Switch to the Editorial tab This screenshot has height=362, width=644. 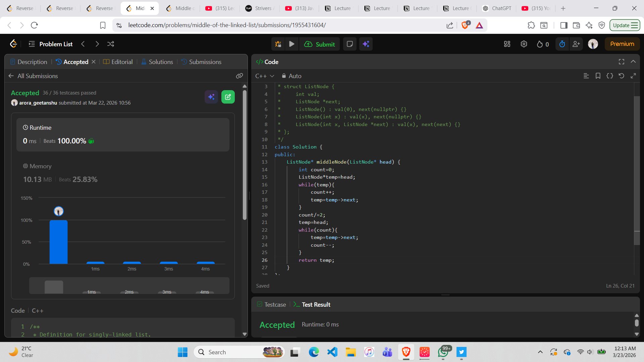coord(118,62)
